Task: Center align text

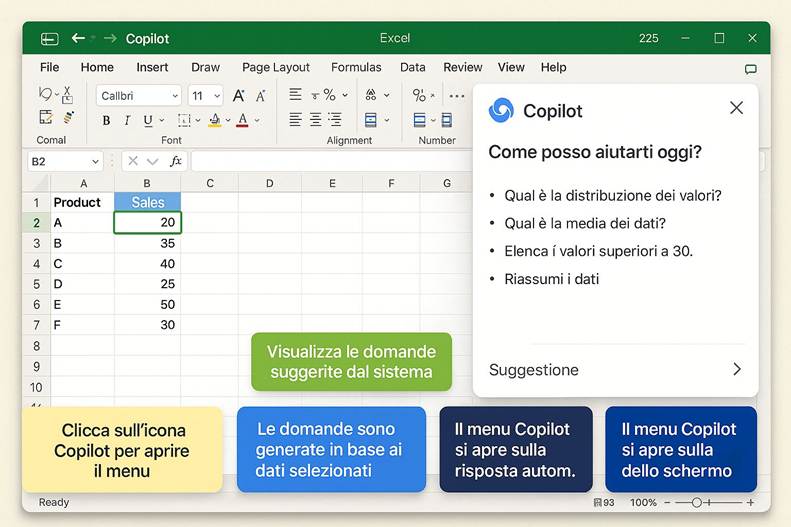Action: point(315,120)
